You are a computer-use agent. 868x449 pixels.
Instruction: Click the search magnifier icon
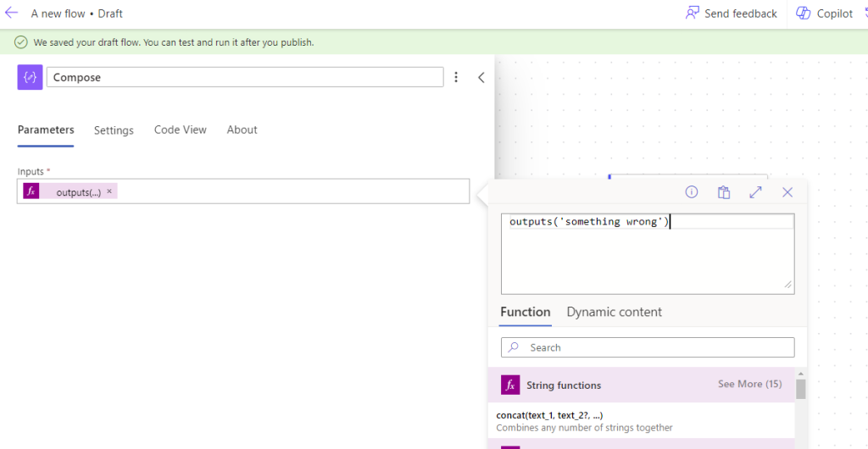click(x=514, y=347)
